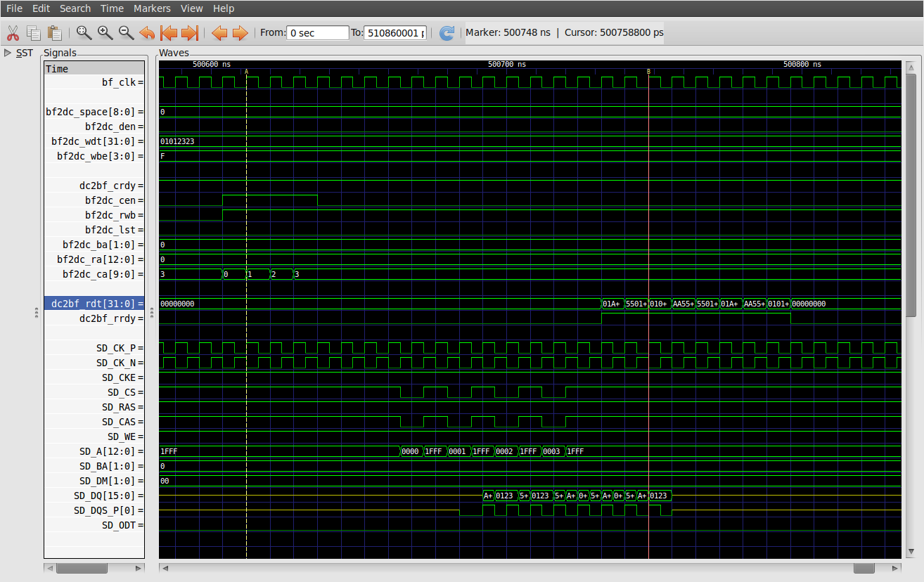Click the fetch-right orange arrow icon

(240, 32)
